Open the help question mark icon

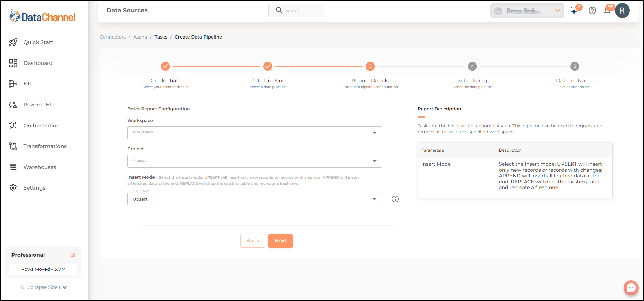click(592, 11)
